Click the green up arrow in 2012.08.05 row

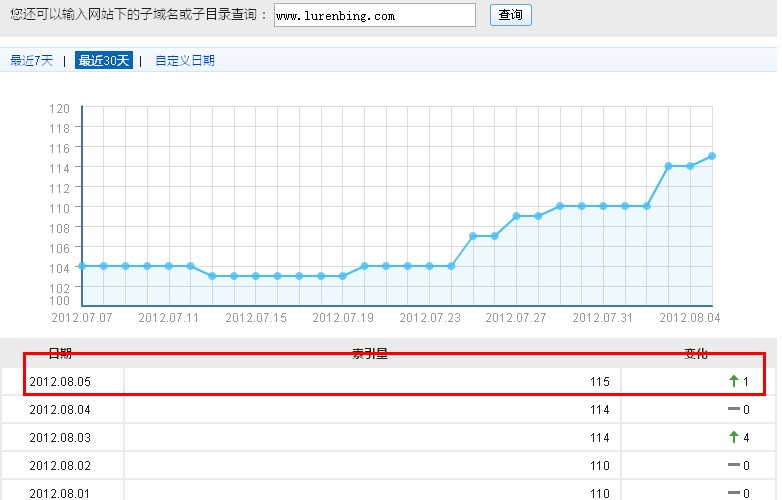coord(734,381)
